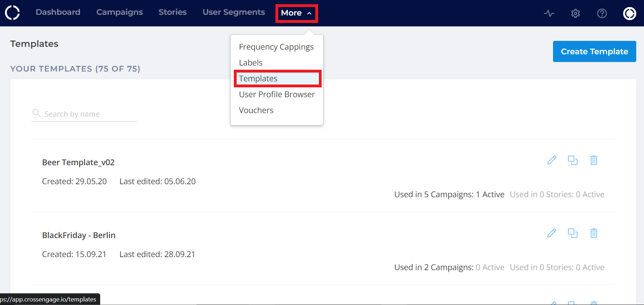The image size is (644, 305).
Task: Delete the BlackFriday - Berlin template
Action: (x=594, y=233)
